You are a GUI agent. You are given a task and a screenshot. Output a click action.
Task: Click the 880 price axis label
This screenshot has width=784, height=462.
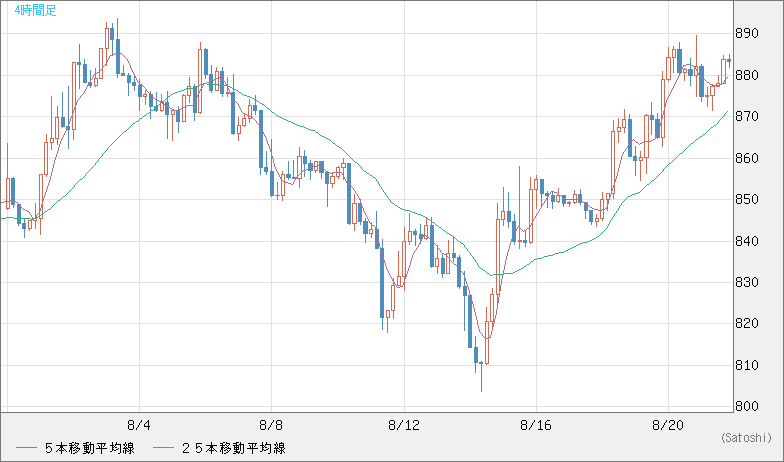point(746,76)
